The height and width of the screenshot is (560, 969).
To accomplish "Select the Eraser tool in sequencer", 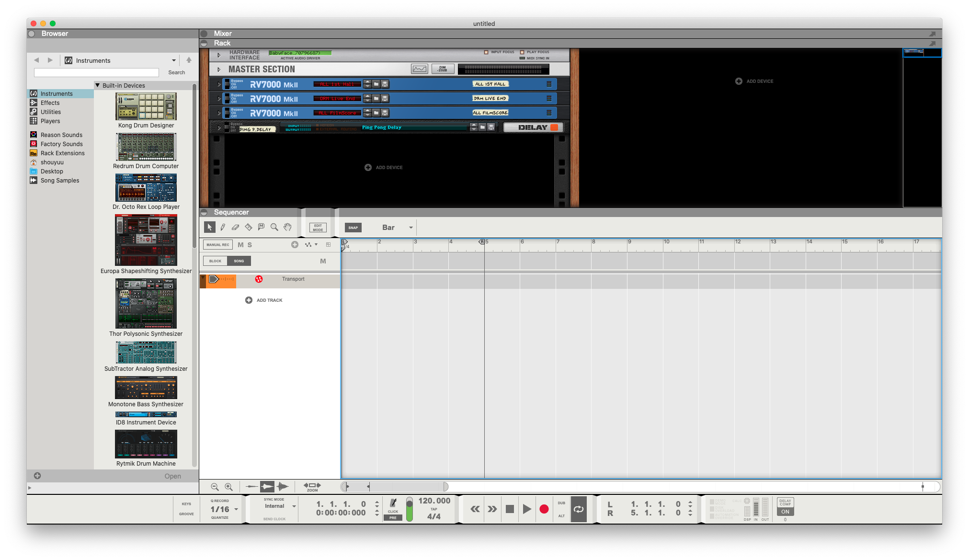I will (x=235, y=227).
